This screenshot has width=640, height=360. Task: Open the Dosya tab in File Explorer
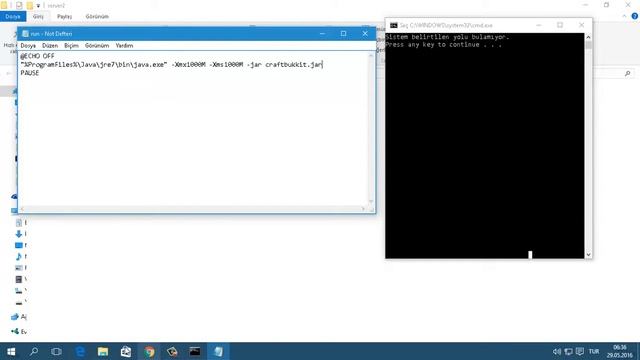coord(13,16)
